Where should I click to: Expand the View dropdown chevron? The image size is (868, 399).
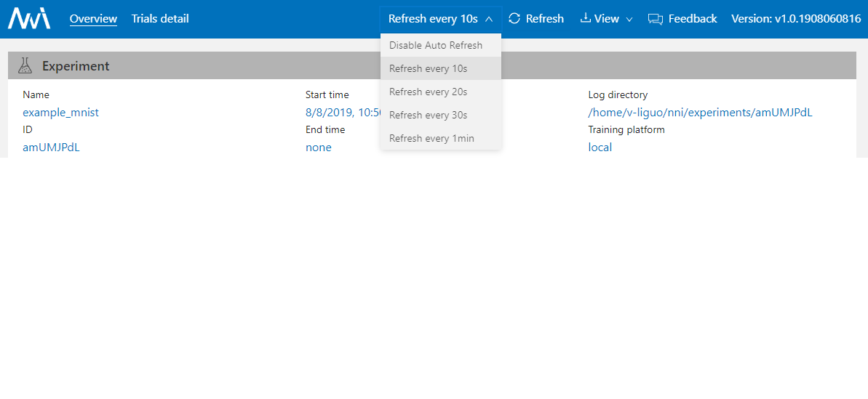click(x=629, y=20)
